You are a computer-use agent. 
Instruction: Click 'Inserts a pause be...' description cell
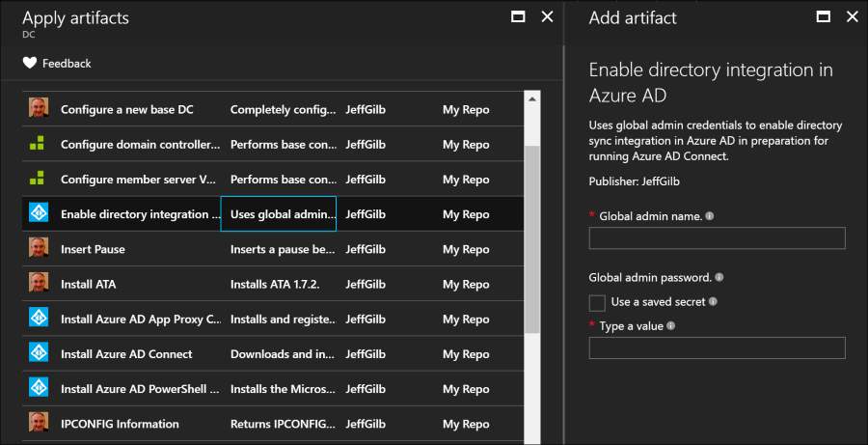[x=283, y=249]
